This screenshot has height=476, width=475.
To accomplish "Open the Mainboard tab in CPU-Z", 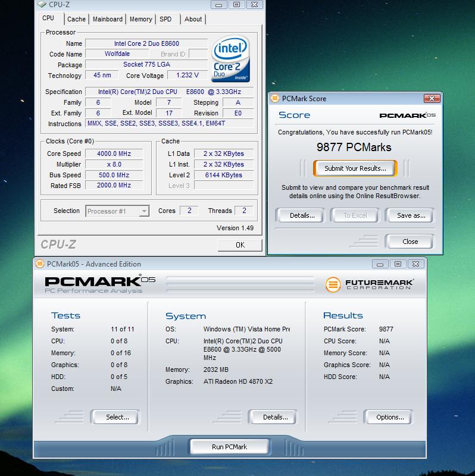I will (108, 19).
